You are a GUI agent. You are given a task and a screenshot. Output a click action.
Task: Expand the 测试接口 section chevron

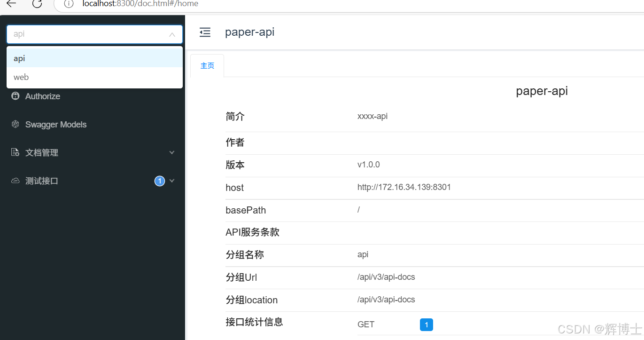pos(171,181)
